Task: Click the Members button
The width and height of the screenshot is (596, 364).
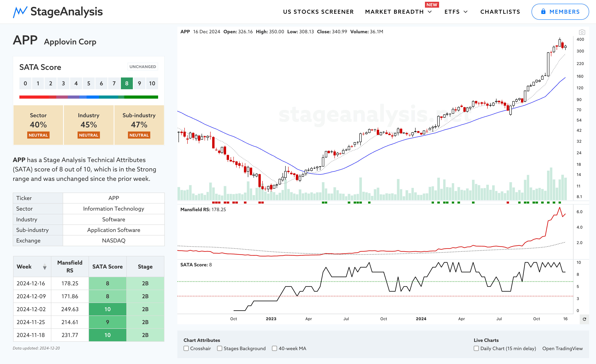Action: (x=560, y=12)
